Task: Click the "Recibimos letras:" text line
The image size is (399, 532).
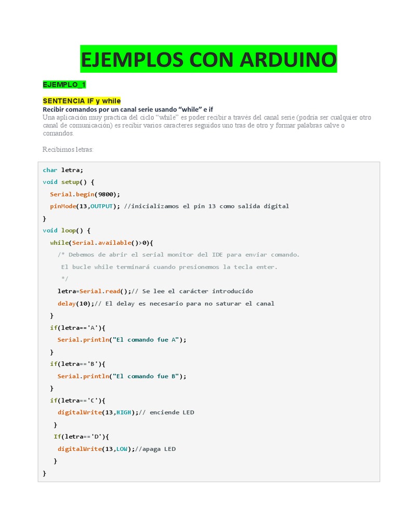Action: coord(68,150)
